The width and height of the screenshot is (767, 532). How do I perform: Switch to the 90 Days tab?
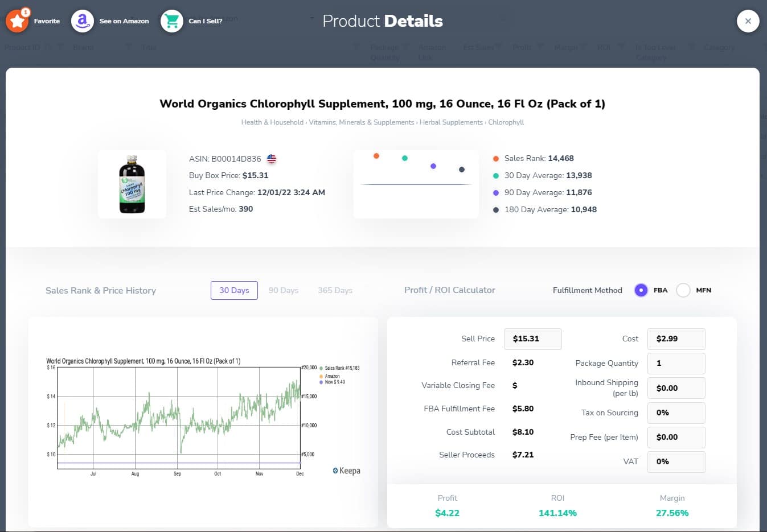pos(283,290)
